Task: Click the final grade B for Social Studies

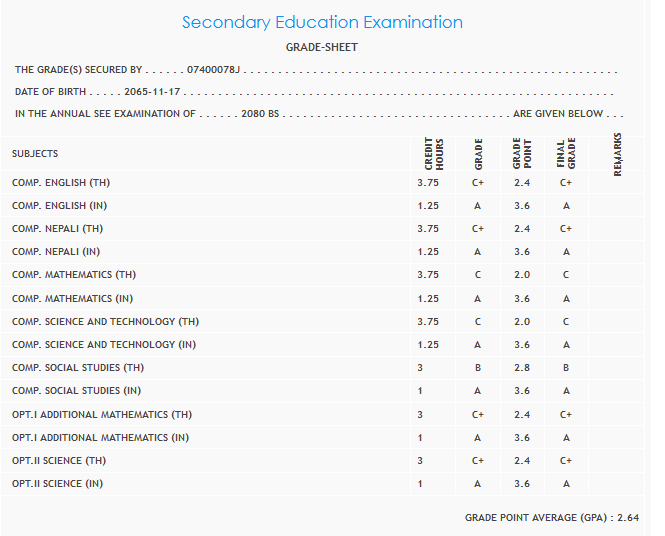Action: [566, 368]
